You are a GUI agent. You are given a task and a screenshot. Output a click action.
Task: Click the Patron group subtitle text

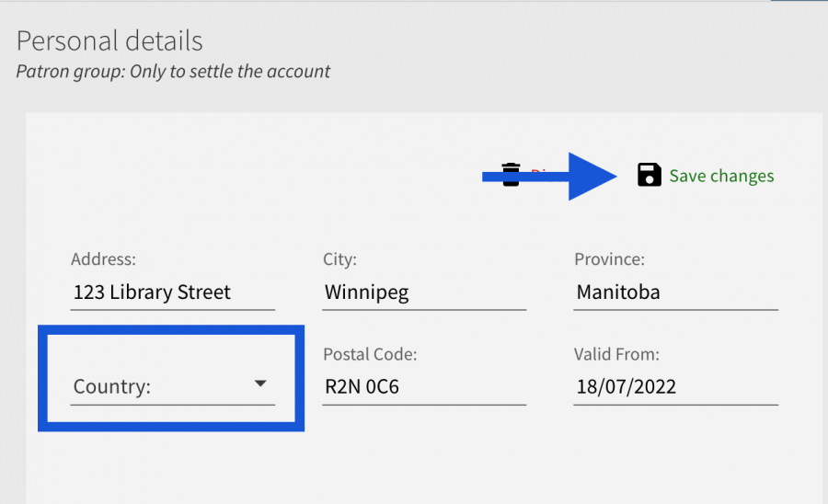click(x=173, y=71)
